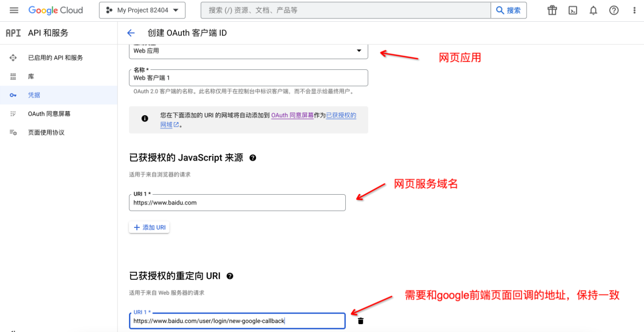Open the help question mark icon in header
The height and width of the screenshot is (332, 644).
coord(614,10)
